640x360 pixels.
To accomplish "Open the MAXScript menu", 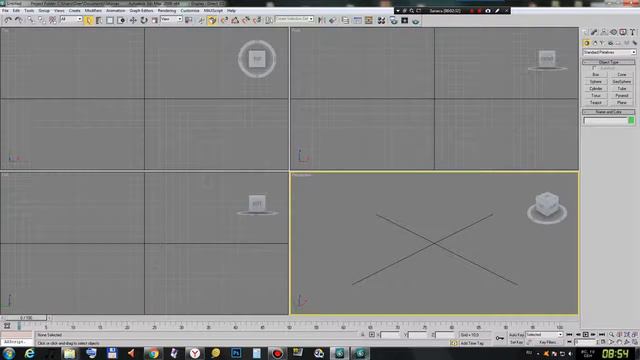I will (213, 11).
